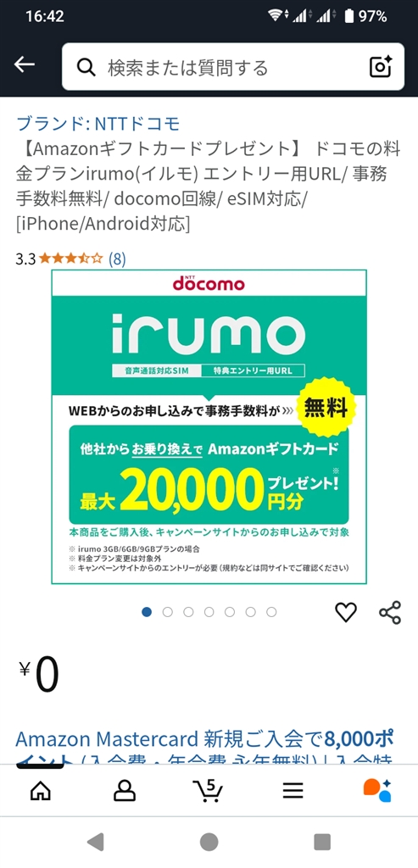This screenshot has height=868, width=418.
Task: Focus the search or ask field
Action: click(x=233, y=67)
